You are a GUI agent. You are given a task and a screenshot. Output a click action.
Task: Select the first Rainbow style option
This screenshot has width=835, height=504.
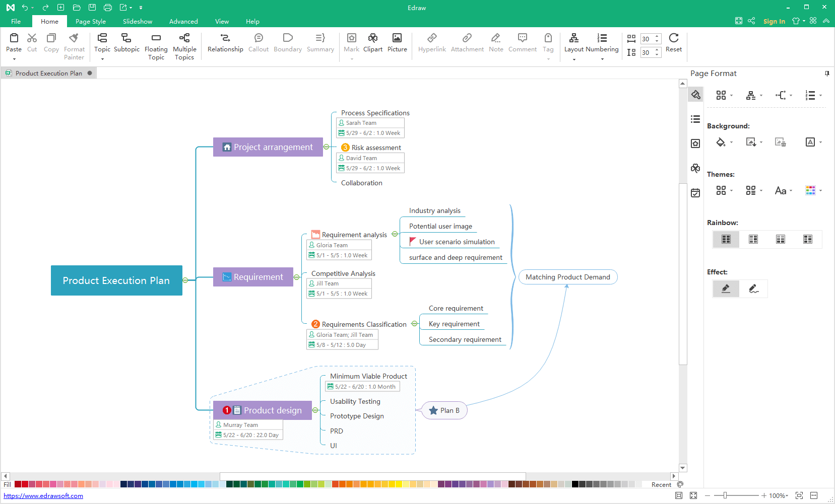tap(726, 239)
